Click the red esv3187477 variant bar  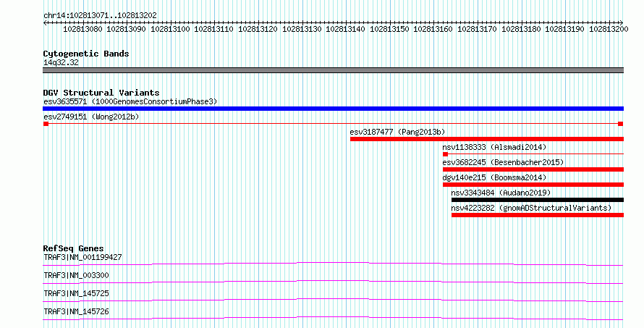[x=487, y=139]
